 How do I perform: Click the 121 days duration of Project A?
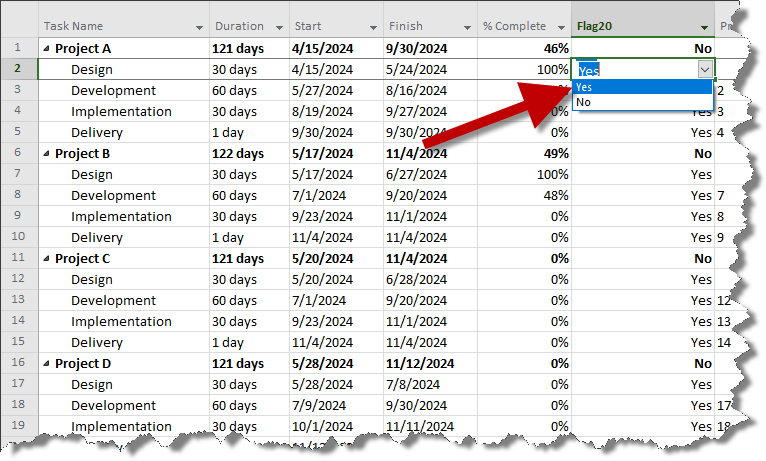coord(238,49)
